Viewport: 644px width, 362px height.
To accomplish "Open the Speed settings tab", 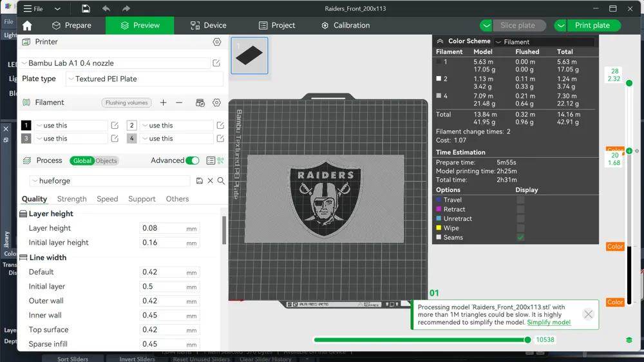I will tap(107, 199).
